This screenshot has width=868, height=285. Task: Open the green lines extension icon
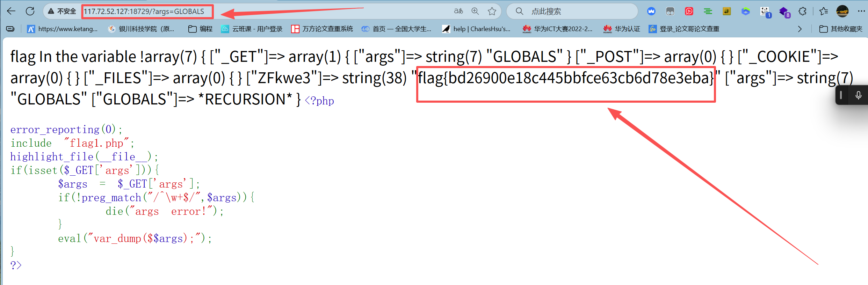pos(708,11)
